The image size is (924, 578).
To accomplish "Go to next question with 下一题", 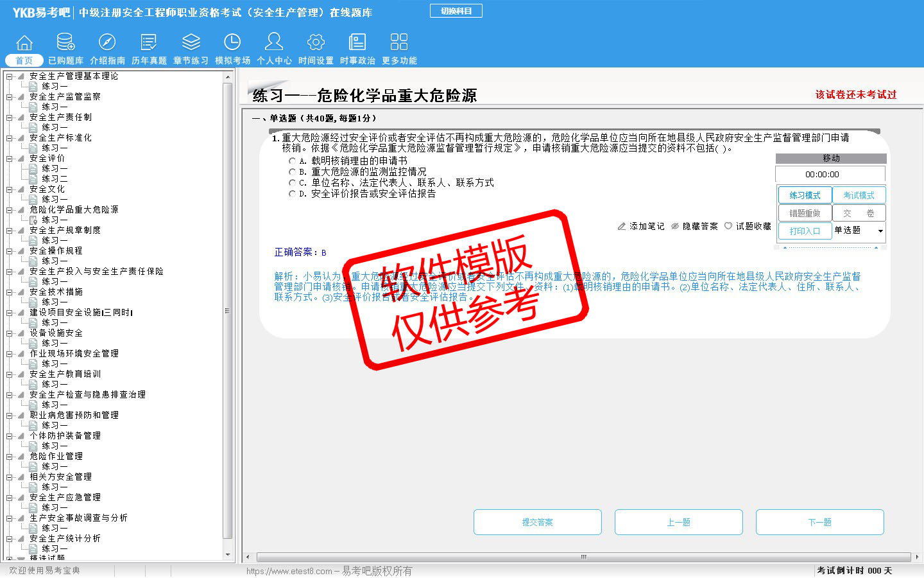I will 819,522.
